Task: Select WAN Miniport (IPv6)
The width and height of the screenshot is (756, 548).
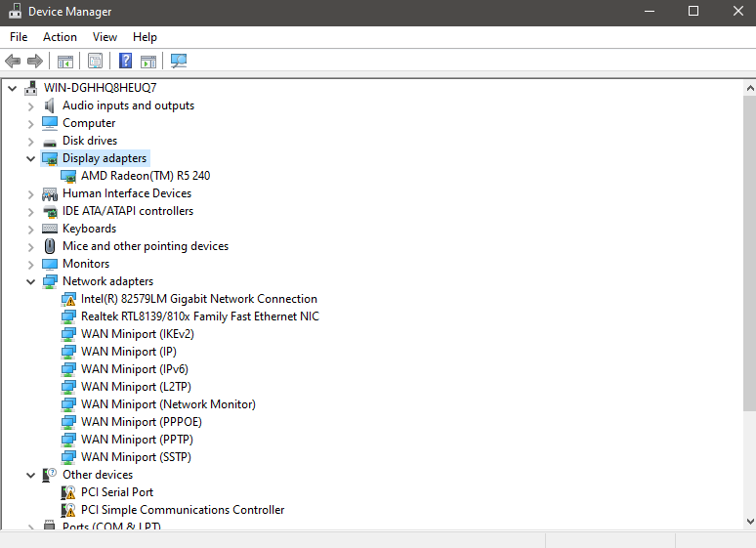Action: (135, 369)
